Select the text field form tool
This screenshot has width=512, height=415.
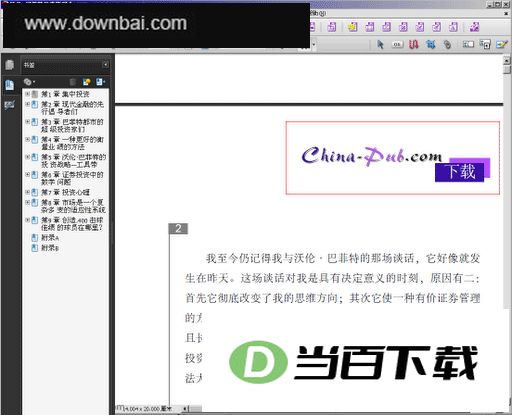click(x=468, y=44)
